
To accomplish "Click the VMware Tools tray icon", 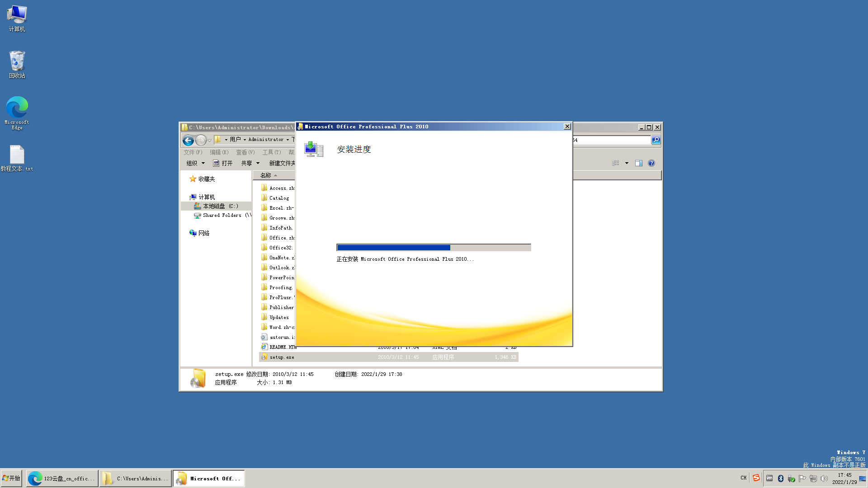I will pyautogui.click(x=769, y=478).
